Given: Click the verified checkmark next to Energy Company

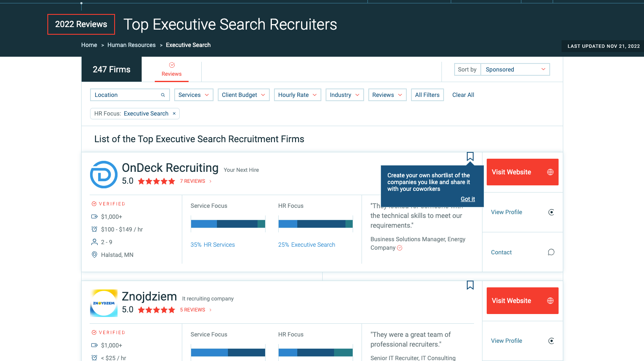Looking at the screenshot, I should pyautogui.click(x=400, y=248).
